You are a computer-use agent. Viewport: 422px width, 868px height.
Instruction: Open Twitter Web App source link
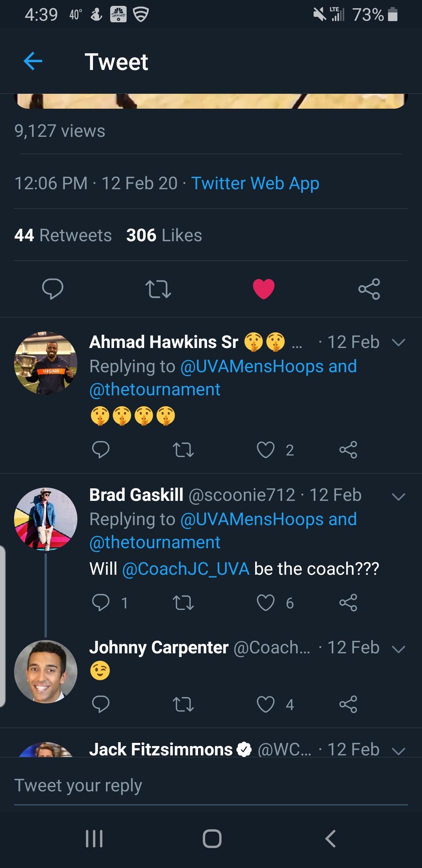[255, 183]
